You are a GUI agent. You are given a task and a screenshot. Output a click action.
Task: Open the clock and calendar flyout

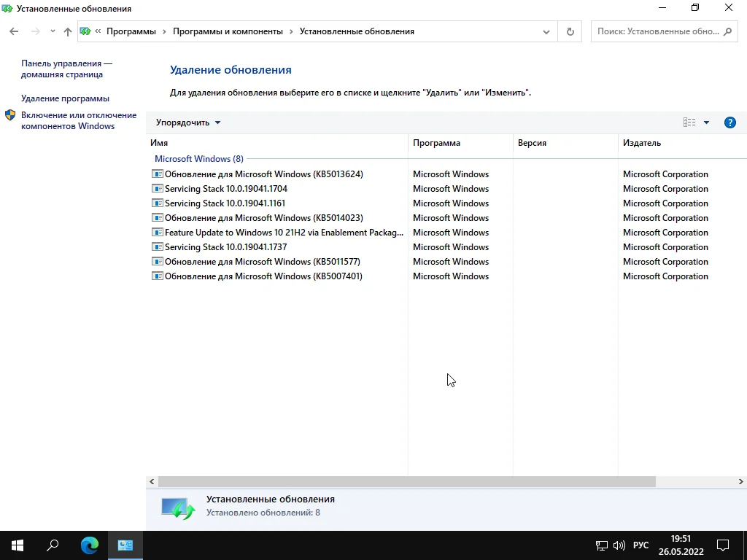point(681,545)
